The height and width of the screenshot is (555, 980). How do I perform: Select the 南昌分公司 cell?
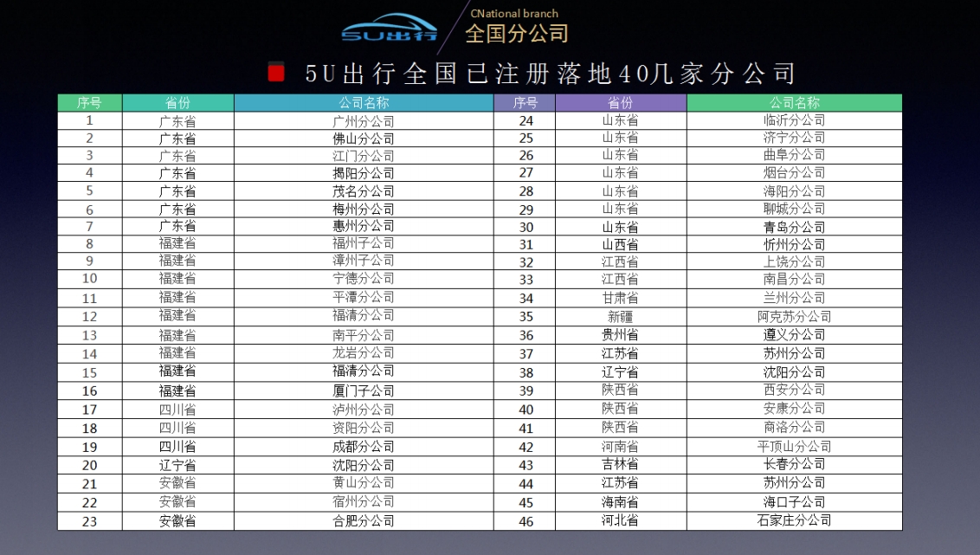tap(795, 280)
